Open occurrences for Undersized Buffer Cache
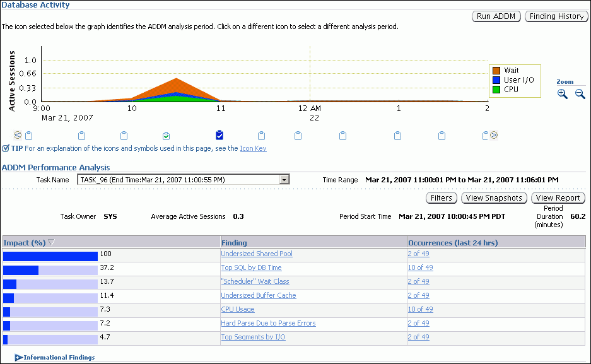The image size is (591, 364). pyautogui.click(x=418, y=295)
